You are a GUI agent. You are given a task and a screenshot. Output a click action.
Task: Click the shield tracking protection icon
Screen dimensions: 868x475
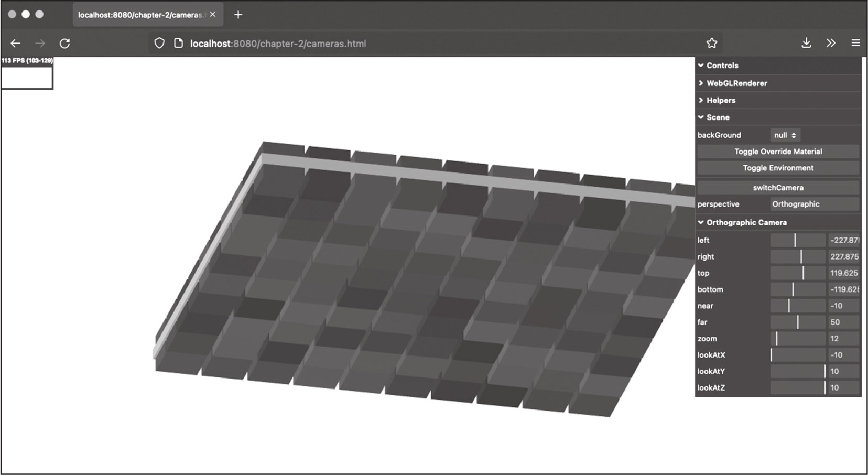point(159,44)
